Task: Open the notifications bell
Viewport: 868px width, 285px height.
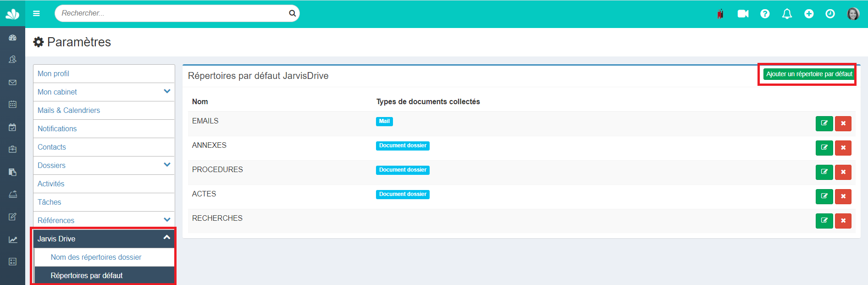Action: point(787,14)
